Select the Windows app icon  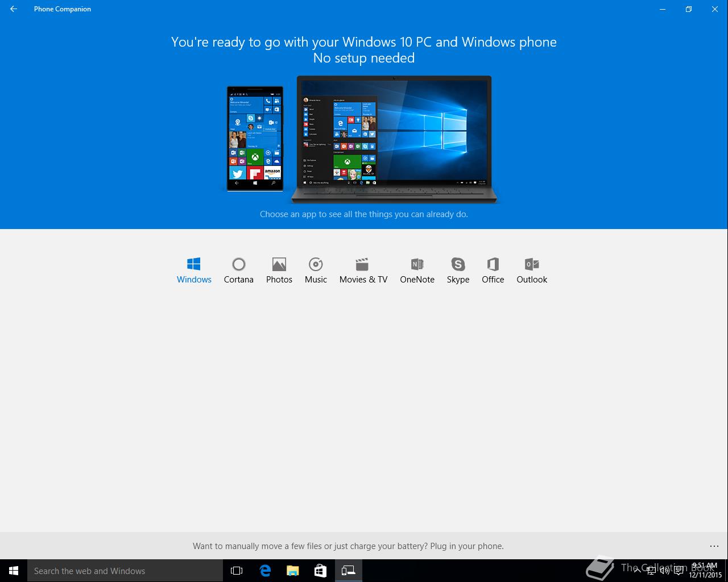pos(194,270)
